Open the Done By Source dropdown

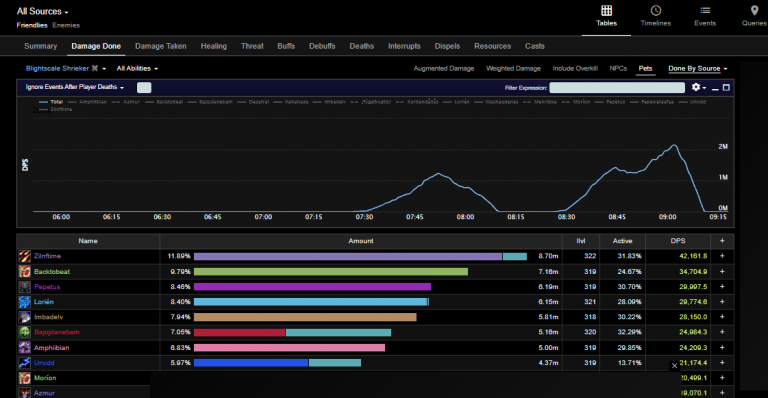pos(698,69)
